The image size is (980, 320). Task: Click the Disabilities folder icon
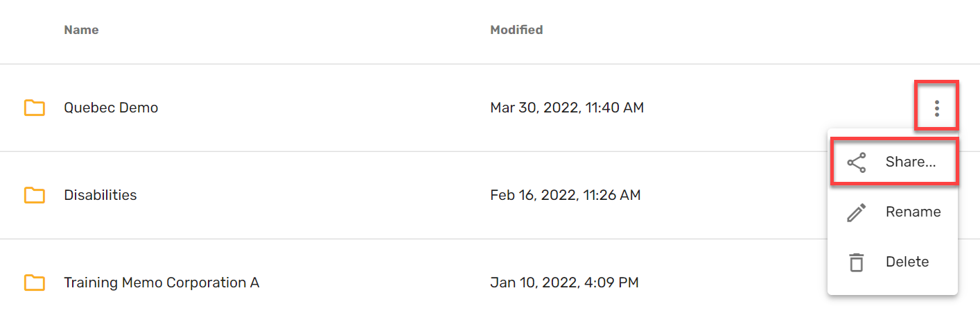35,195
